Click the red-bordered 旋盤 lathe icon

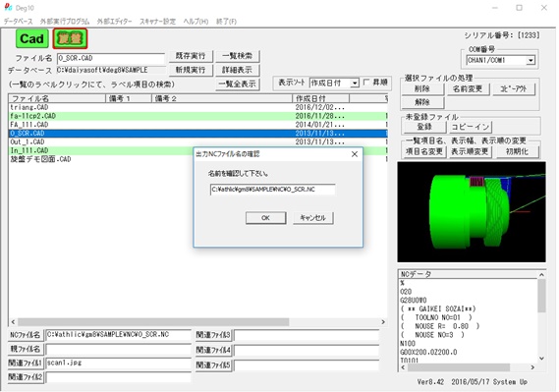[x=70, y=38]
